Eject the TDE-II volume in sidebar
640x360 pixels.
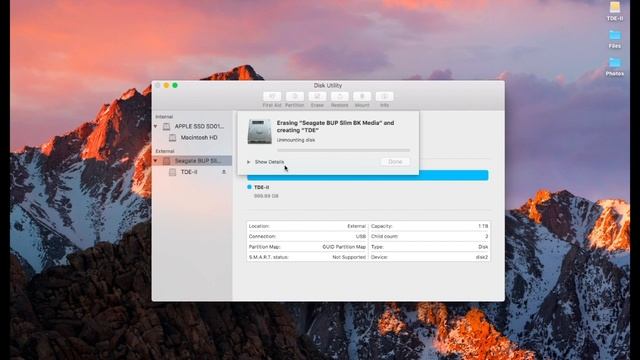click(x=224, y=172)
